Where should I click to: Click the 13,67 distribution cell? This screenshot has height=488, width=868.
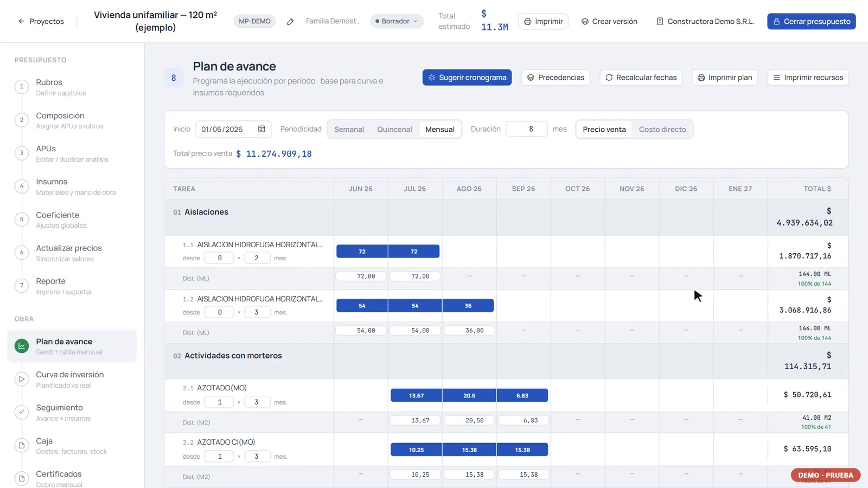click(x=415, y=421)
